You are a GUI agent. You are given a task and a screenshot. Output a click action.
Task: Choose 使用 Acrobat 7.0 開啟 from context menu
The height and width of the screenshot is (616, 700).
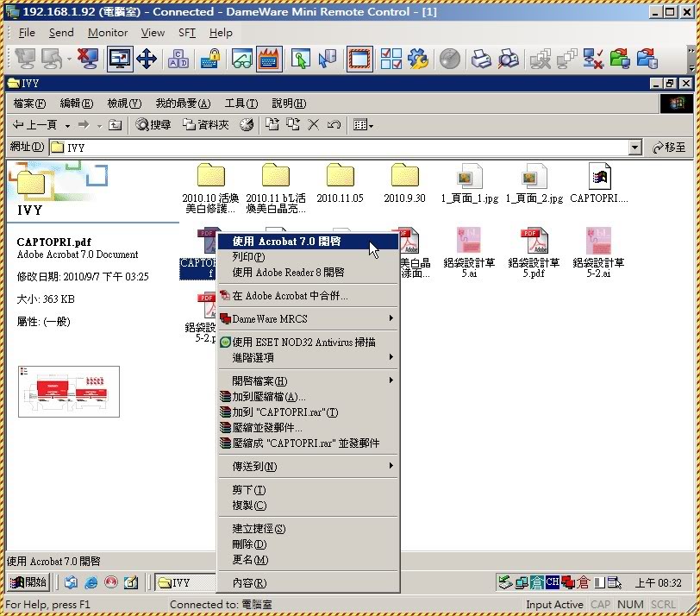pos(308,242)
